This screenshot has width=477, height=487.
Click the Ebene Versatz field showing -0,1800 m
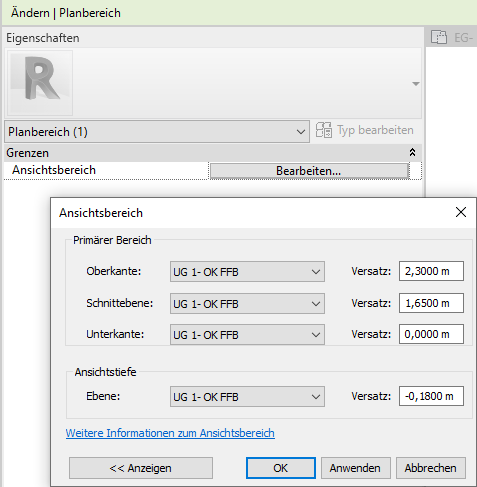(x=431, y=396)
